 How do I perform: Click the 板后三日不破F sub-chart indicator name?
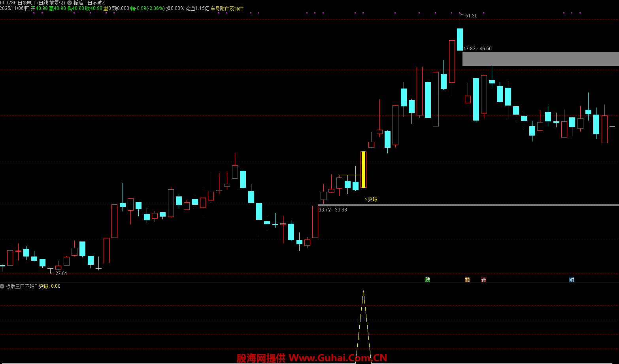(21, 286)
